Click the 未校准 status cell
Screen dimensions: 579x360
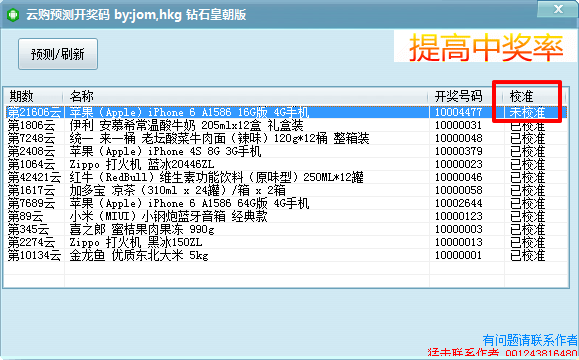(x=527, y=112)
